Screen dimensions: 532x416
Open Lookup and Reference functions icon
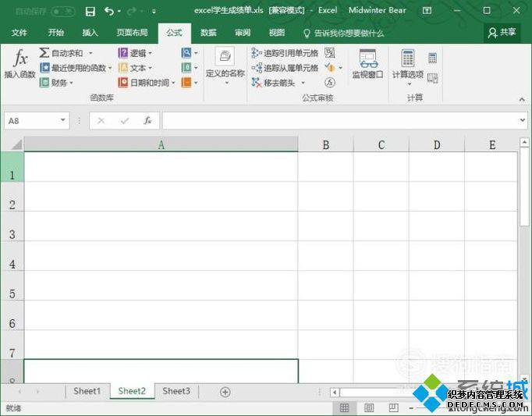point(186,53)
